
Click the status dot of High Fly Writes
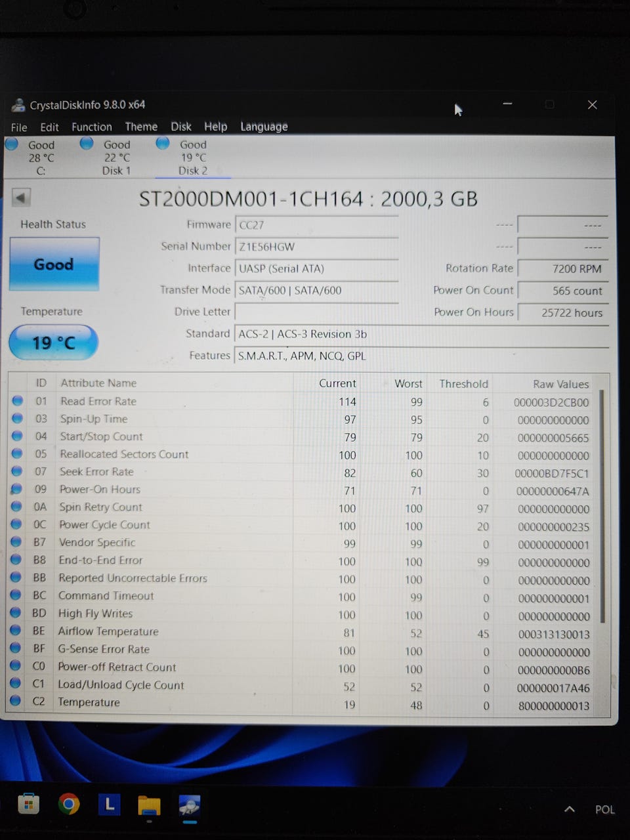point(16,613)
